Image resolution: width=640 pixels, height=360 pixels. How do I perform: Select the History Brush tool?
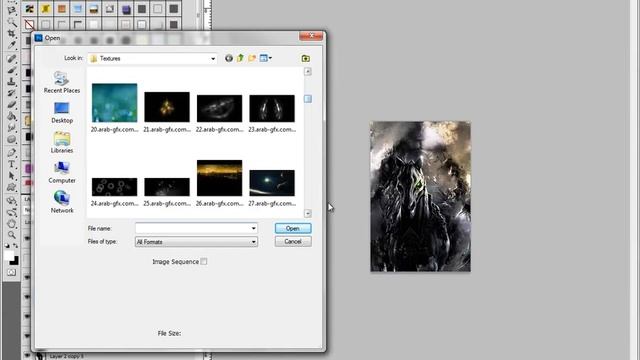[11, 93]
